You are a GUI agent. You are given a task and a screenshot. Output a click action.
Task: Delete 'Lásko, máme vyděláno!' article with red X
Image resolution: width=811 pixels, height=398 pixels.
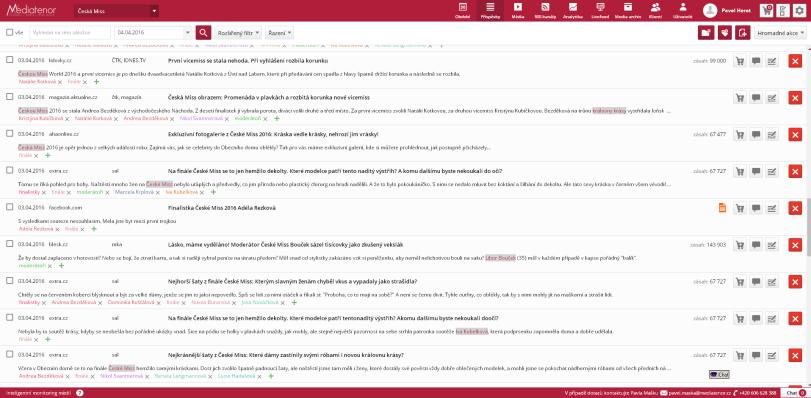[795, 245]
